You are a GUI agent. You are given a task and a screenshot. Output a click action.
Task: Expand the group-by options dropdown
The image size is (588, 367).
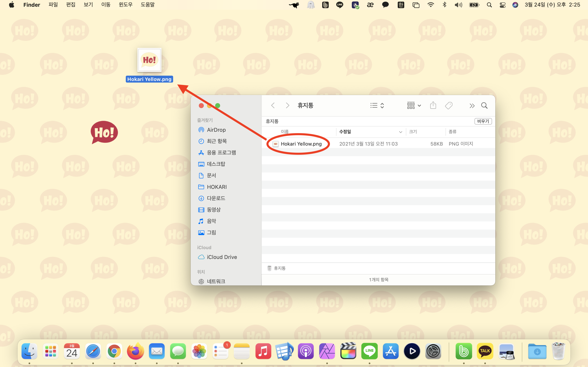pos(414,106)
